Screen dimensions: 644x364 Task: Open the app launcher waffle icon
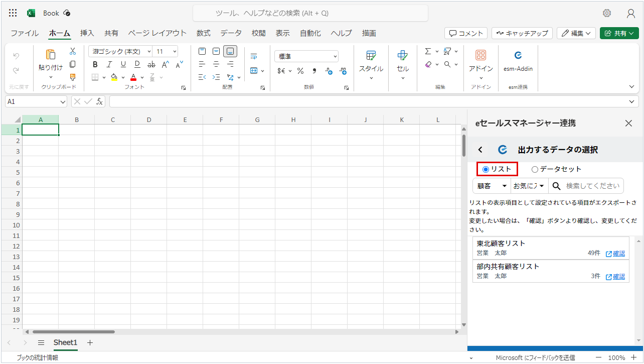tap(13, 13)
